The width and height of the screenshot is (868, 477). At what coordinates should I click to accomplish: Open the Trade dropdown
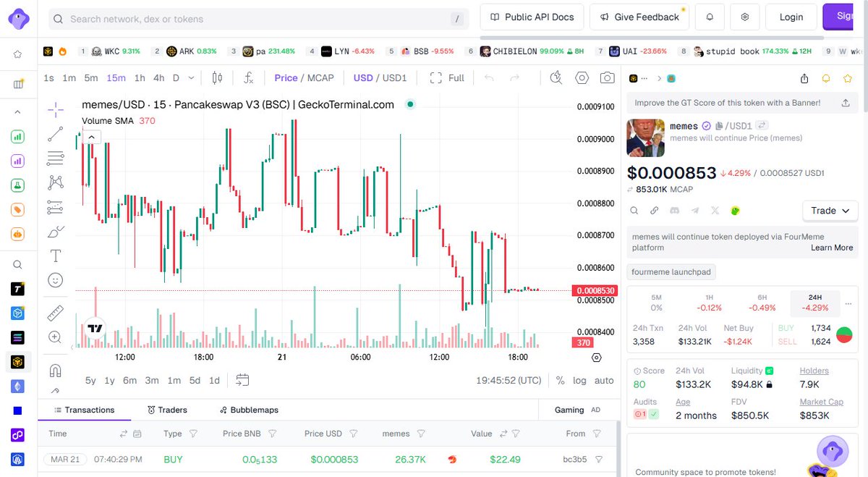(x=829, y=211)
